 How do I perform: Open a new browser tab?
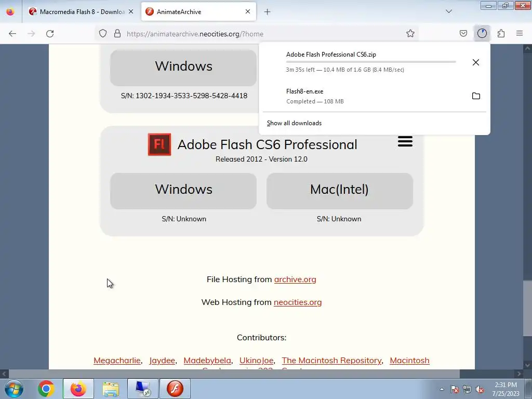(x=268, y=12)
